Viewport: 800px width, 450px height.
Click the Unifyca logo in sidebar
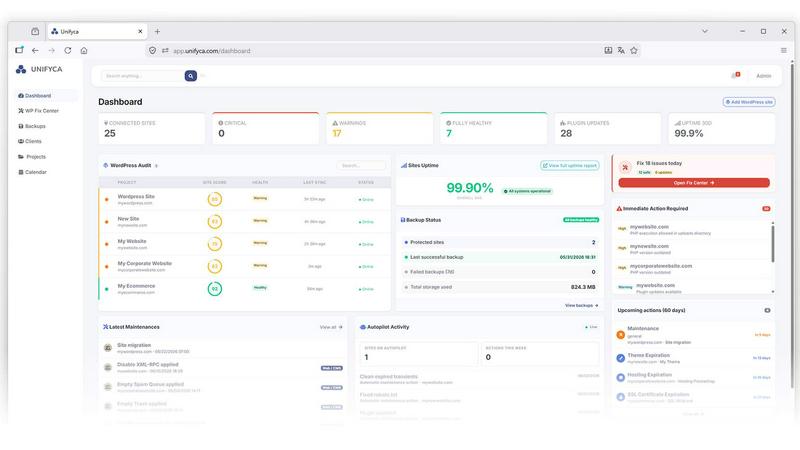pos(39,69)
